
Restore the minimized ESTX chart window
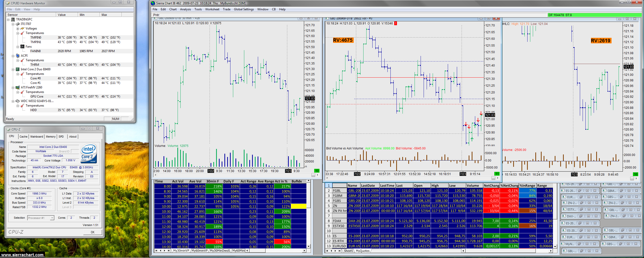(581, 209)
